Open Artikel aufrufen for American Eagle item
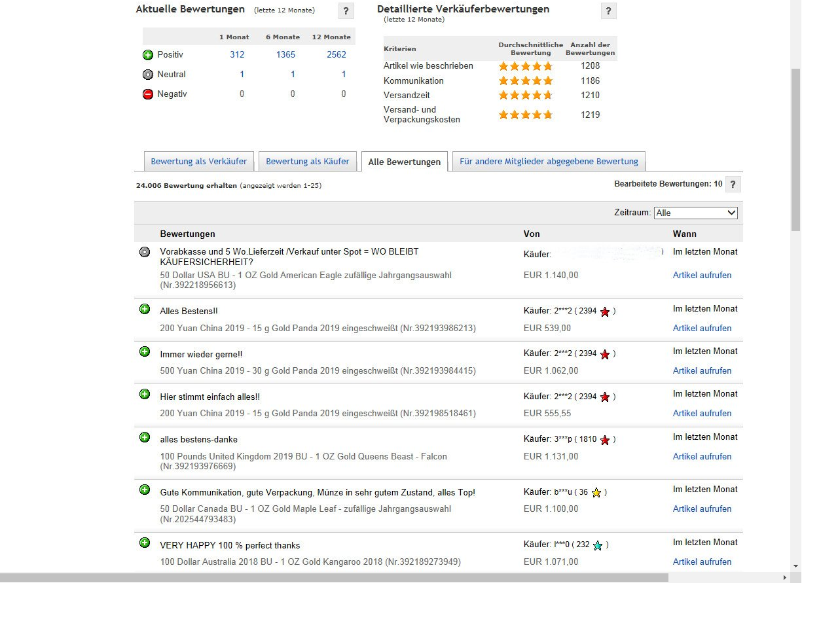838x644 pixels. click(702, 276)
